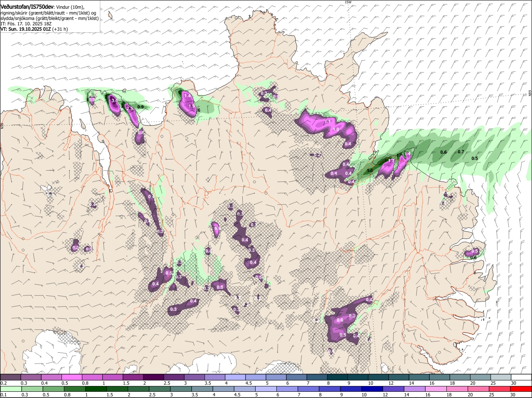Click the 1.7 snowfall value on the map
Screen dimensions: 532x398
tap(391, 161)
